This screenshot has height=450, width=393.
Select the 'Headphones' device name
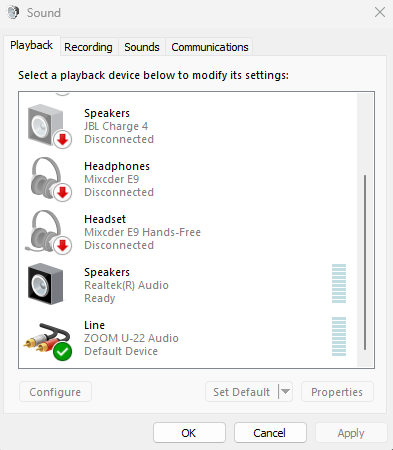point(117,166)
